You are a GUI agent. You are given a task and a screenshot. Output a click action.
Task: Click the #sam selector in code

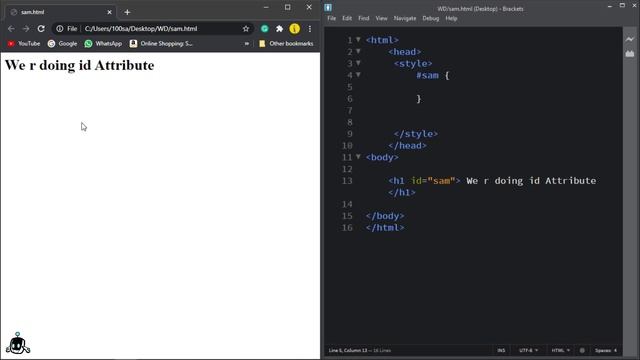click(427, 75)
